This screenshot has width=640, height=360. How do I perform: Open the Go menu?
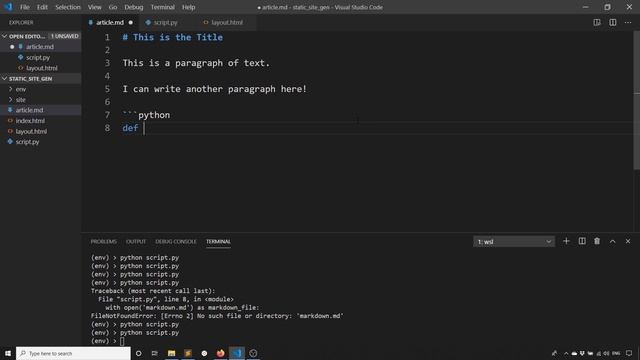(x=113, y=7)
